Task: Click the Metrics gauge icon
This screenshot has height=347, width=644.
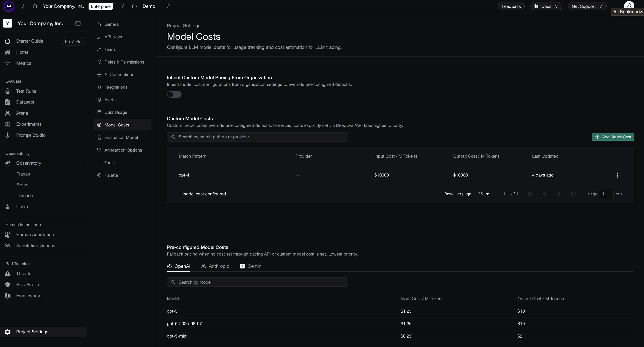Action: 7,63
